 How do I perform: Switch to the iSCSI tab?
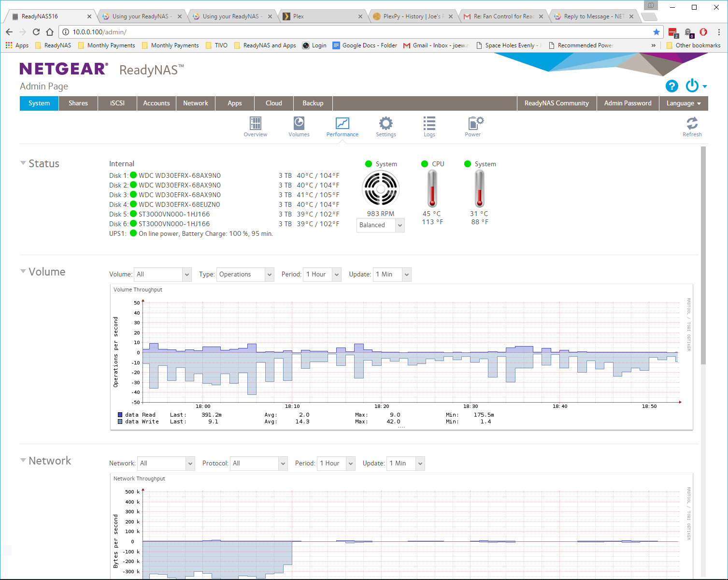point(117,103)
